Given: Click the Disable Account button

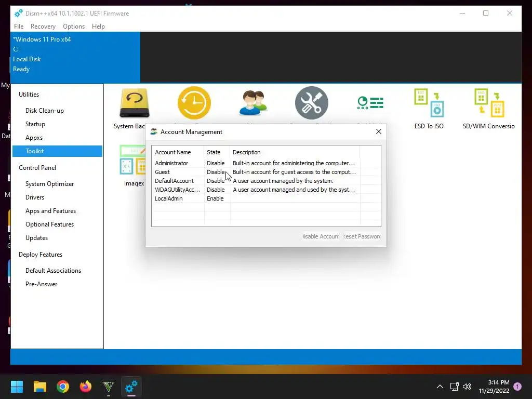Looking at the screenshot, I should click(x=320, y=236).
